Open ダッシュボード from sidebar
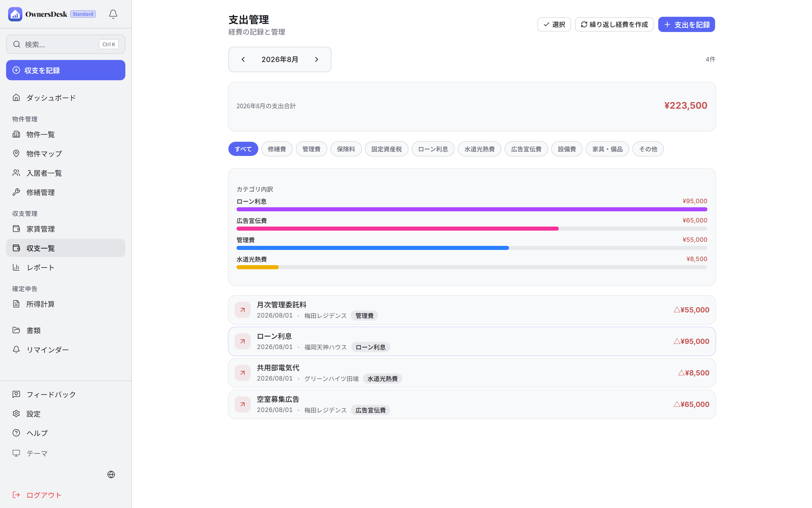Screen dimensions: 812x508 66,98
